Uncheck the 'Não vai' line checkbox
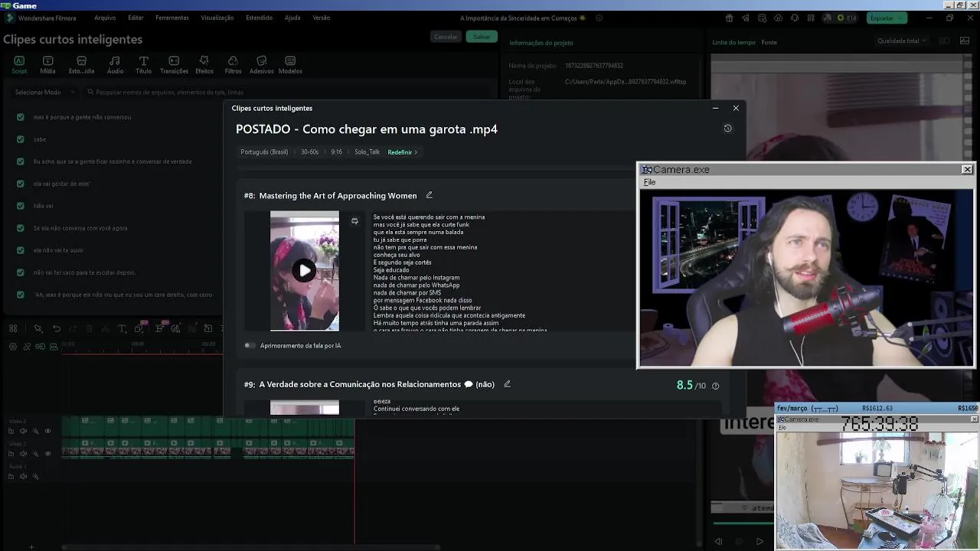 (21, 206)
